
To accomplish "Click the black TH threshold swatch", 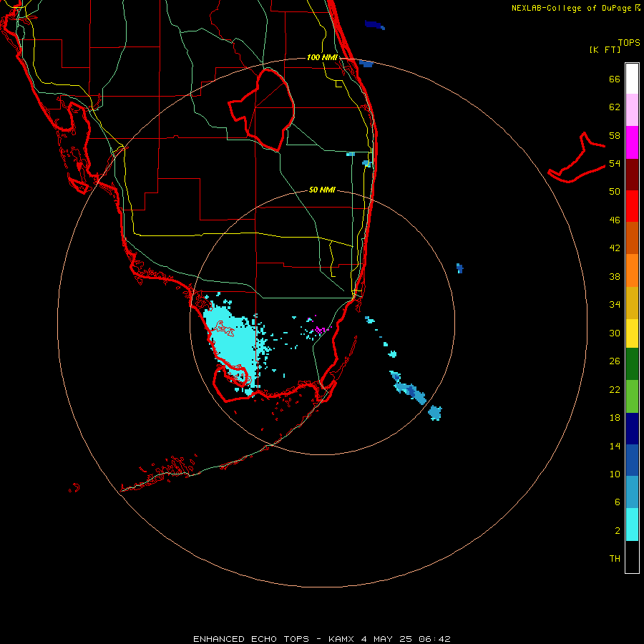I will click(x=632, y=557).
